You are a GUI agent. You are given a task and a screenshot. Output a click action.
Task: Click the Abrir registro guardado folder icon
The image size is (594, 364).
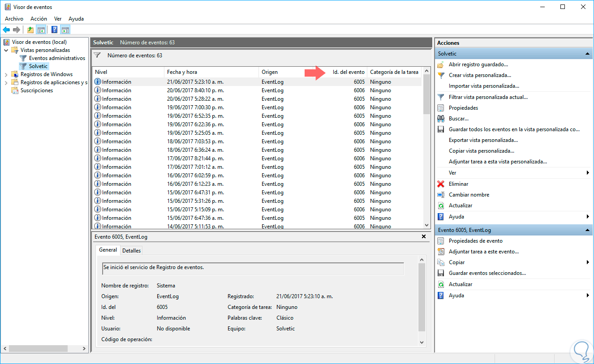(x=441, y=64)
